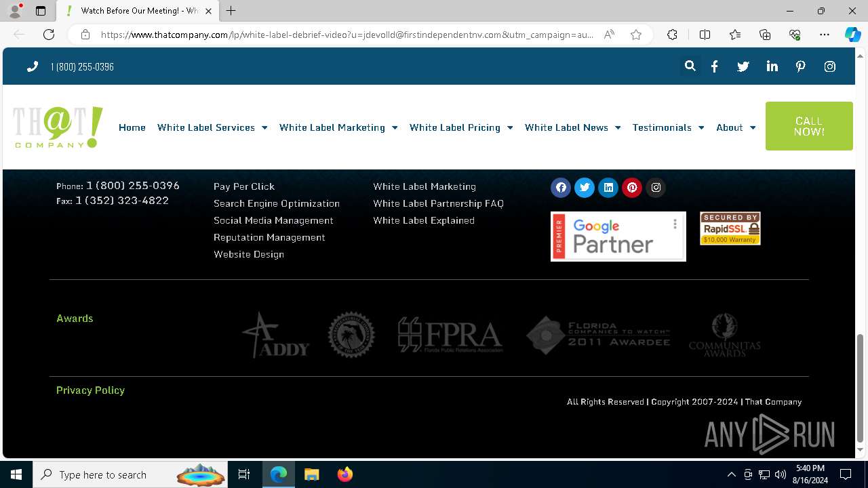Screen dimensions: 868x488
Task: Click the page vertical scrollbar thumb
Action: (861, 388)
